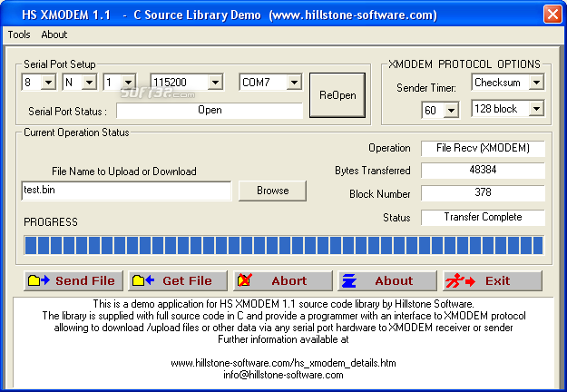Click the Block Number value 378

(x=483, y=192)
